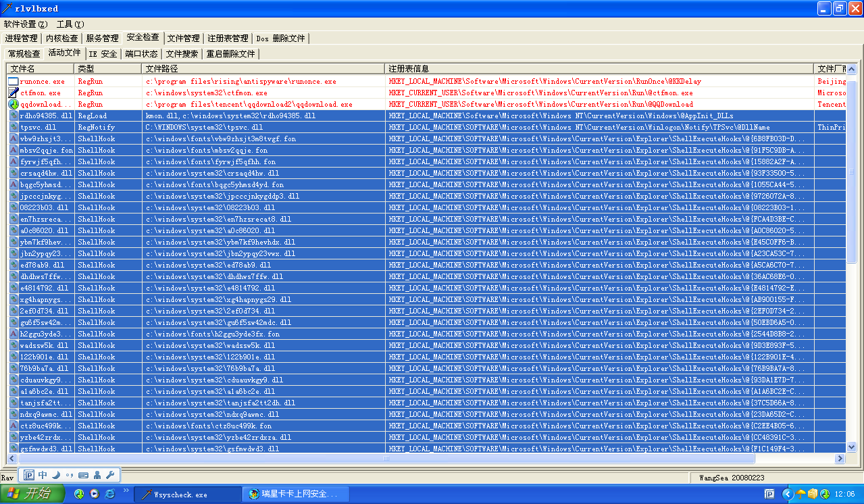Click the green download globe tray icon
Viewport: 864px width, 504px height.
(825, 494)
